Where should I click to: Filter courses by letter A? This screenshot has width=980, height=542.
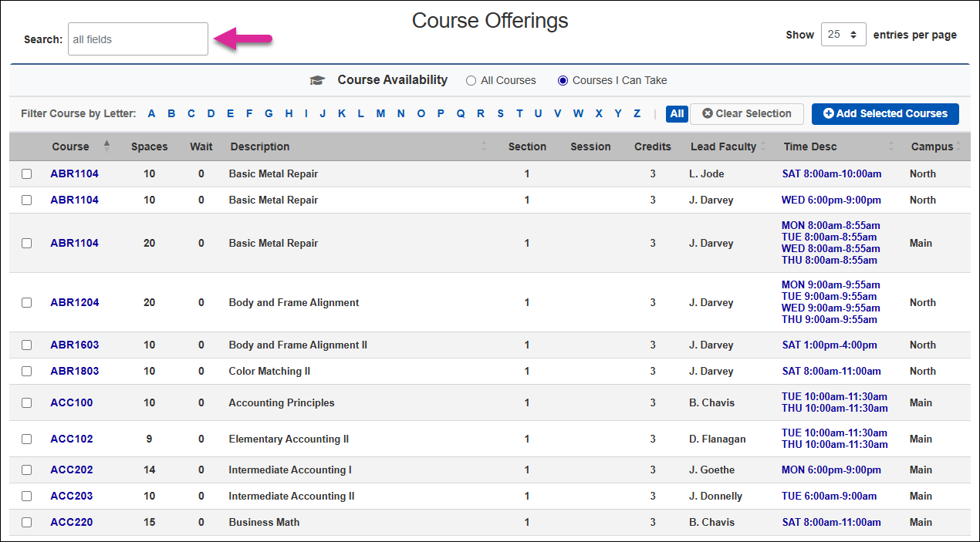tap(152, 114)
